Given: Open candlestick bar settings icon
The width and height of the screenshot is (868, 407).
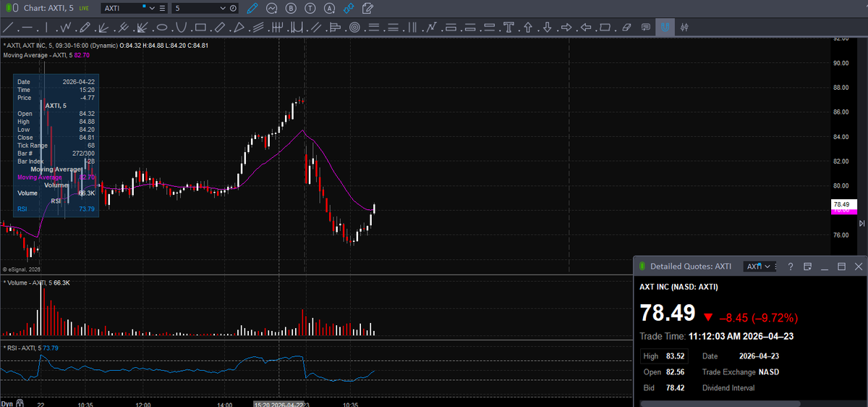Looking at the screenshot, I should click(684, 28).
